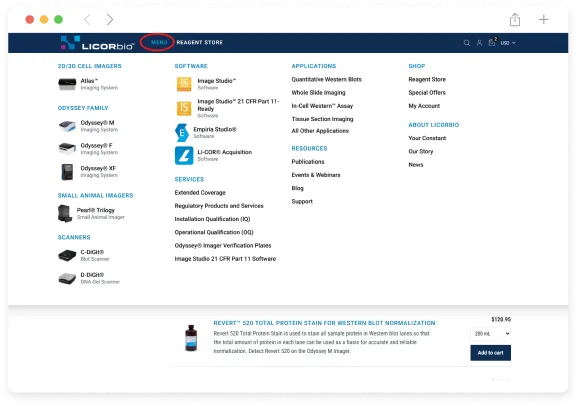Open a new tab with plus icon
This screenshot has height=406, width=579.
click(544, 19)
